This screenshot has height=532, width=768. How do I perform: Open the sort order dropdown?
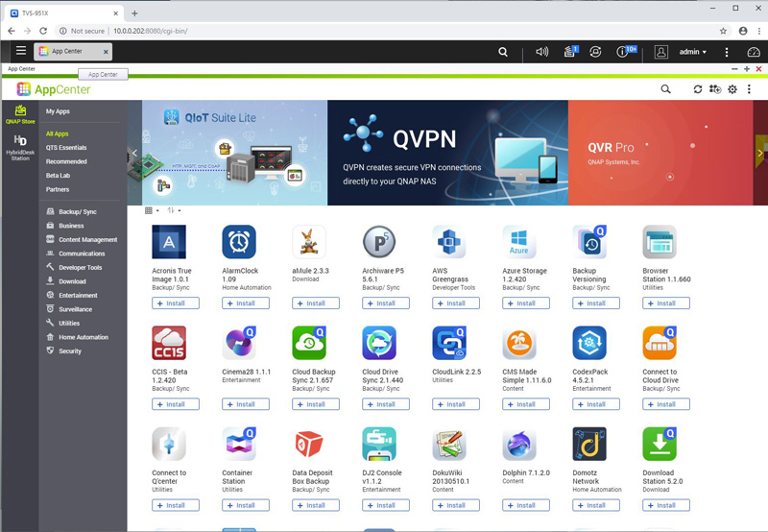[x=174, y=210]
